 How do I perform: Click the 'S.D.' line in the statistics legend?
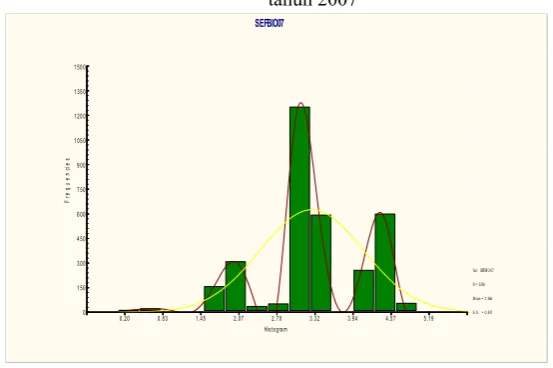tap(482, 312)
